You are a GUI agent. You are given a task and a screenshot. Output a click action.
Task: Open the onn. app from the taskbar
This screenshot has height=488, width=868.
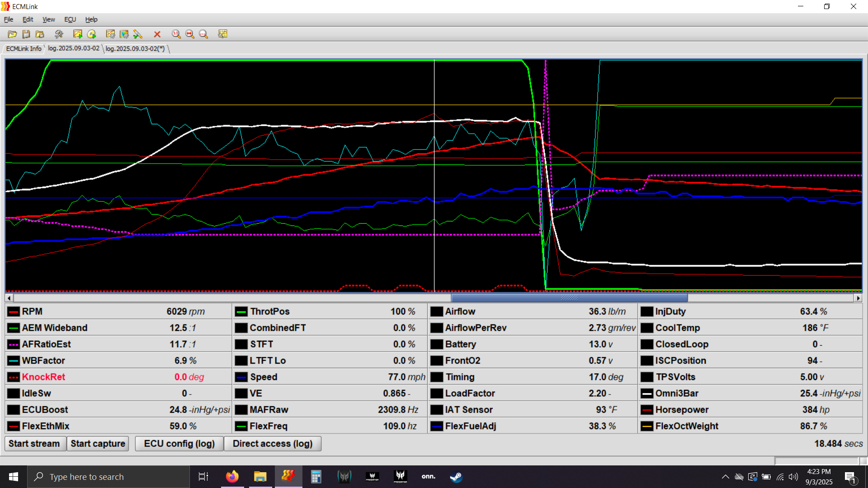[x=428, y=477]
